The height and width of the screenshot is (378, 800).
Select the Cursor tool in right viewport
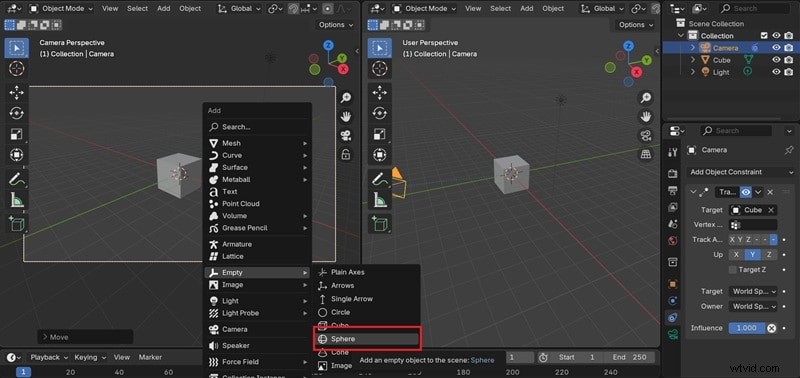pyautogui.click(x=380, y=68)
